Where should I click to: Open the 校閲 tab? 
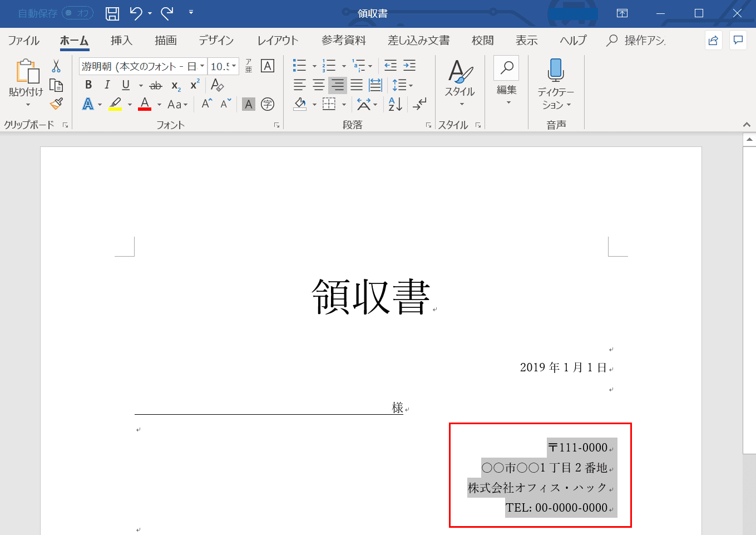click(x=483, y=40)
